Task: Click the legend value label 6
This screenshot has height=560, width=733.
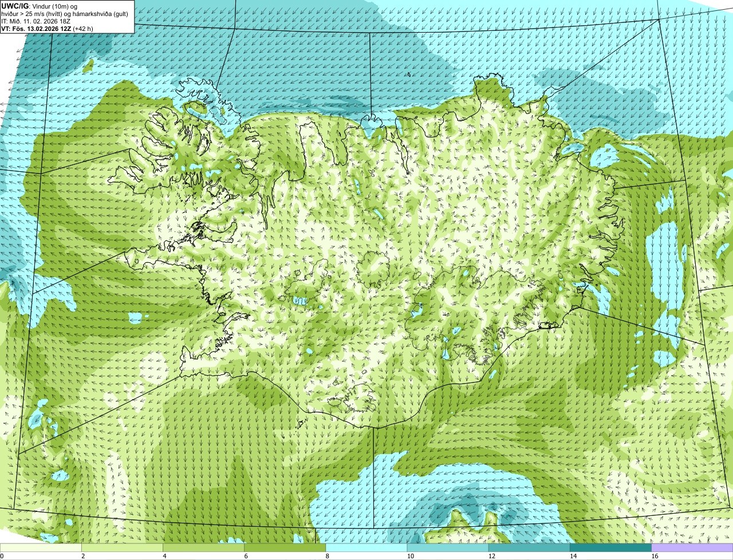Action: (246, 556)
